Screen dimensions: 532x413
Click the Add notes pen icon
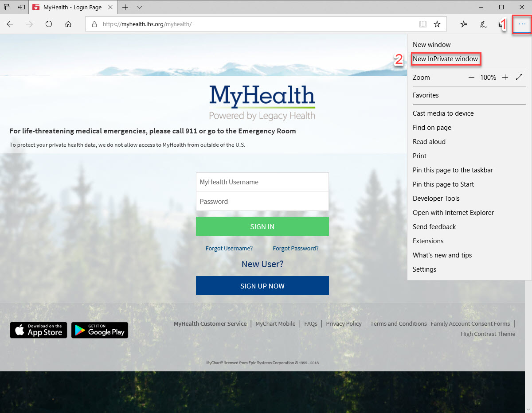point(483,24)
